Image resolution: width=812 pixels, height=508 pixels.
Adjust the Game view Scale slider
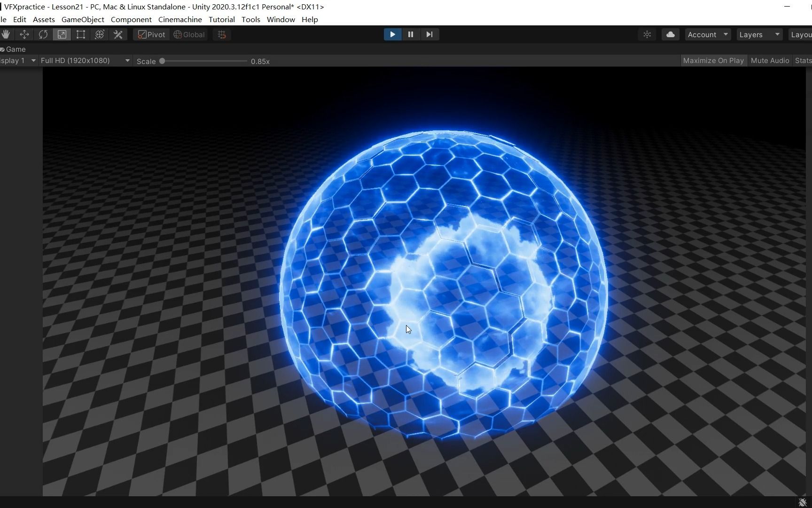pos(162,61)
